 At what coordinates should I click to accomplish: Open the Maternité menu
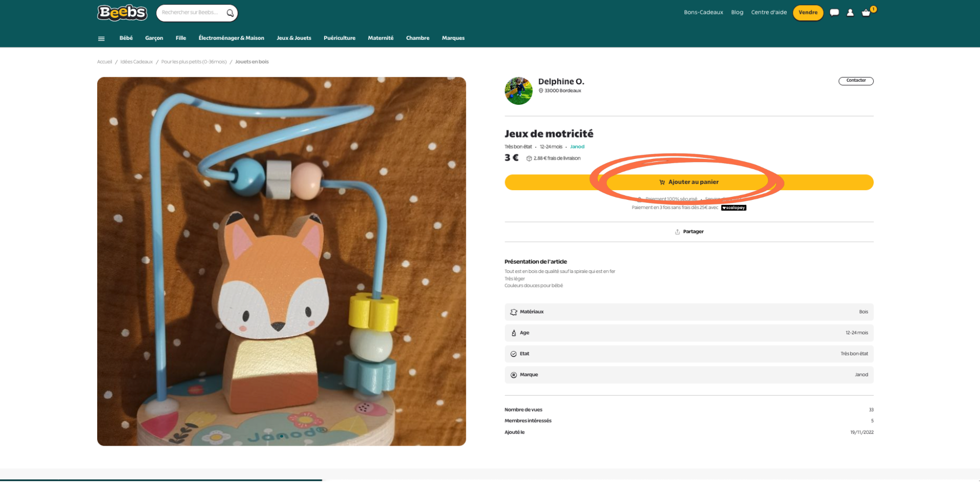point(381,38)
